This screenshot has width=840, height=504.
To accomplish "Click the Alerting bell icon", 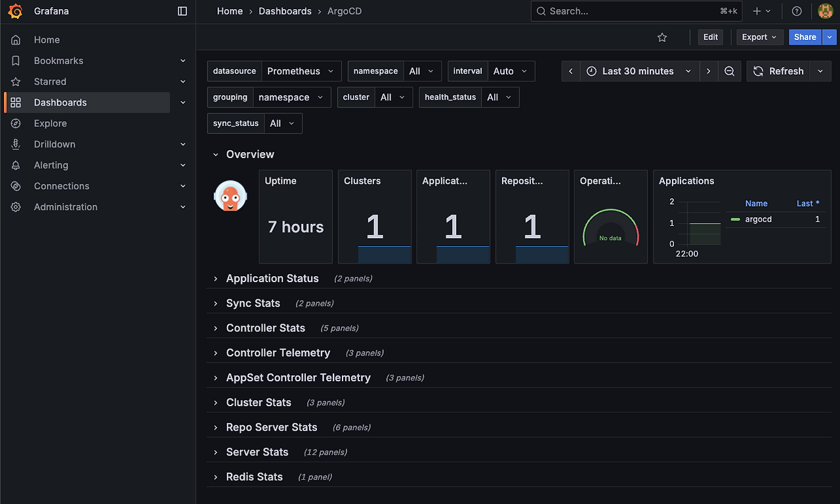I will [16, 165].
